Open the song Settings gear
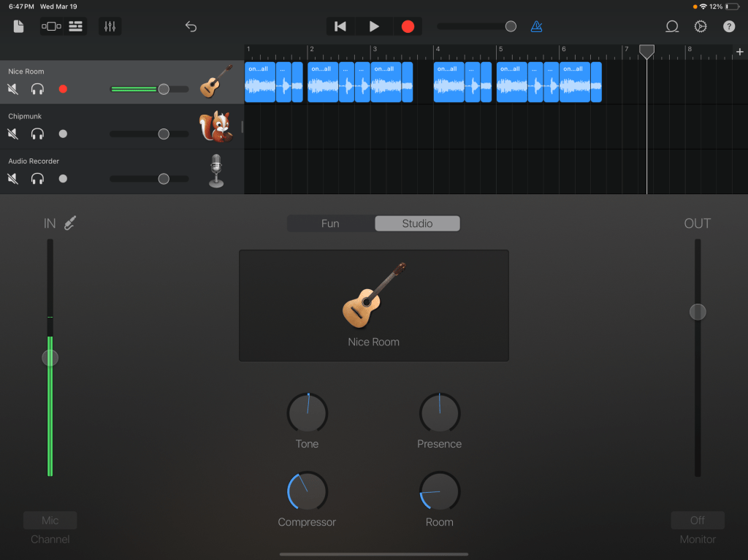The width and height of the screenshot is (748, 560). (701, 26)
